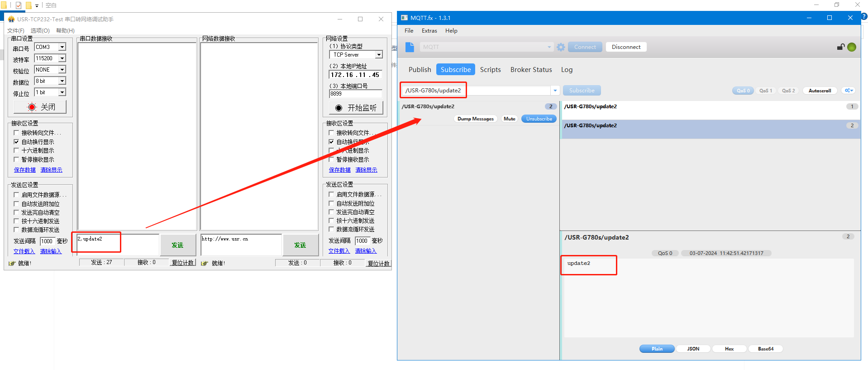Image resolution: width=868 pixels, height=370 pixels.
Task: Expand the subscribe topic dropdown arrow
Action: click(x=555, y=91)
